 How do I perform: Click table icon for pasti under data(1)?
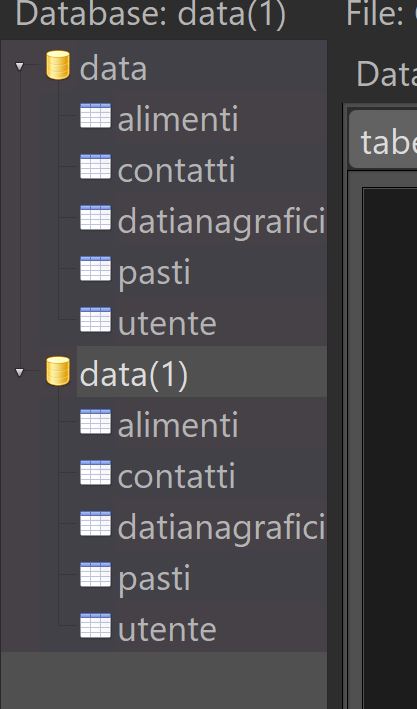[x=95, y=575]
